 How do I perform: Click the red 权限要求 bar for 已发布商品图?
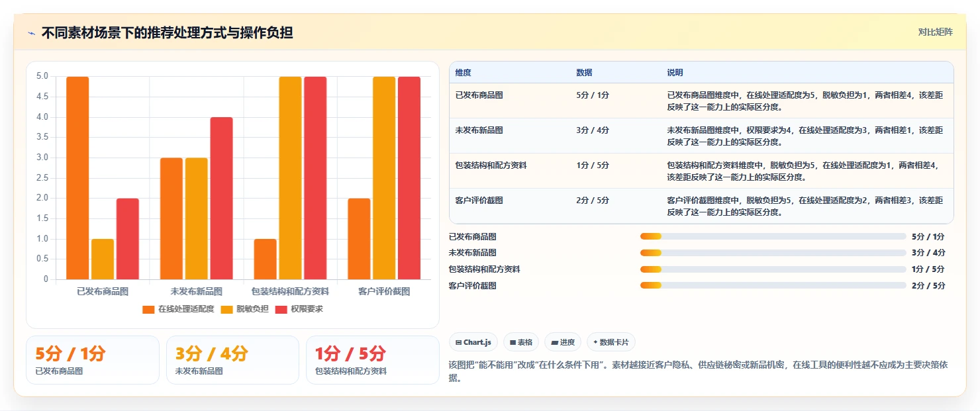click(128, 239)
